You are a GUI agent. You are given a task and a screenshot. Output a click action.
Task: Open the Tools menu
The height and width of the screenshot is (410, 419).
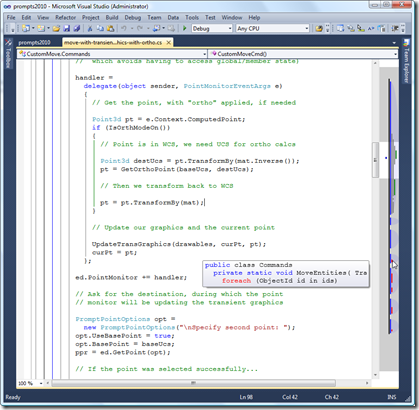pyautogui.click(x=192, y=17)
